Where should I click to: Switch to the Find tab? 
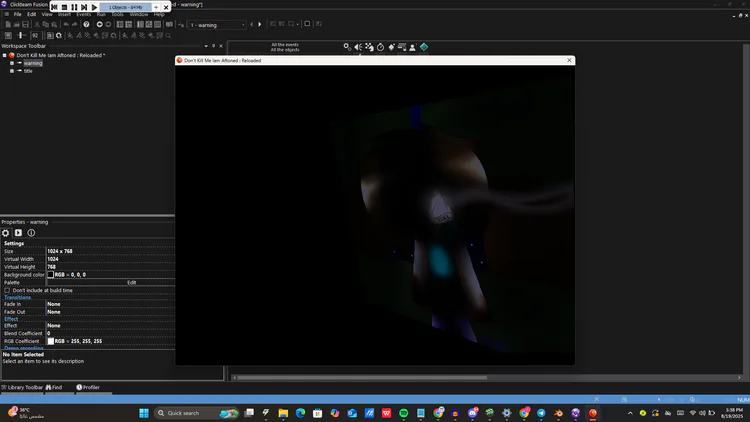point(54,388)
